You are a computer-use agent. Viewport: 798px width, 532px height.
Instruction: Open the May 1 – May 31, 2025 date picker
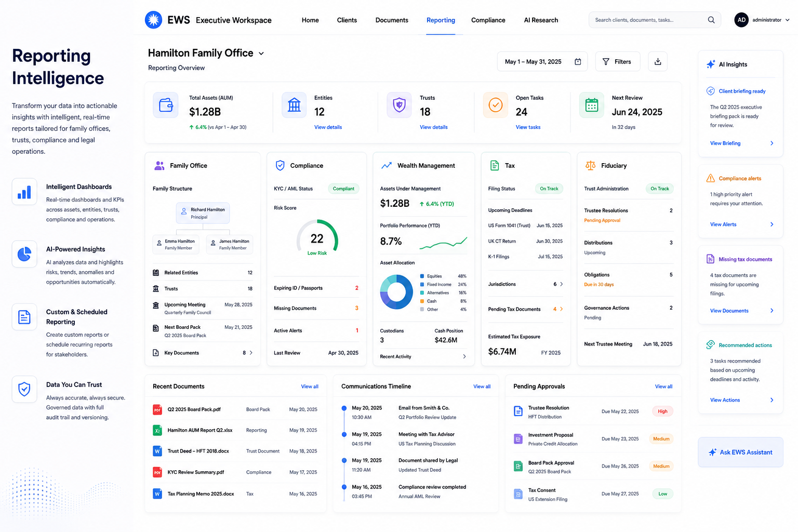(542, 62)
